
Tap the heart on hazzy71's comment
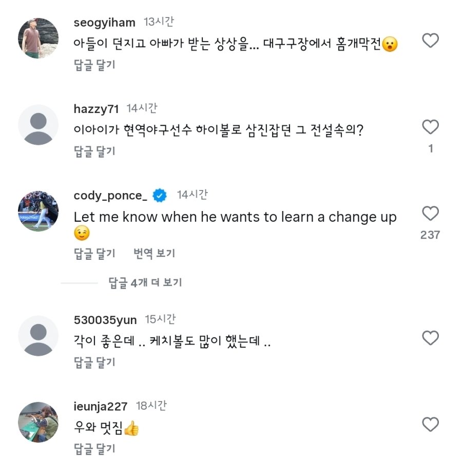click(430, 127)
